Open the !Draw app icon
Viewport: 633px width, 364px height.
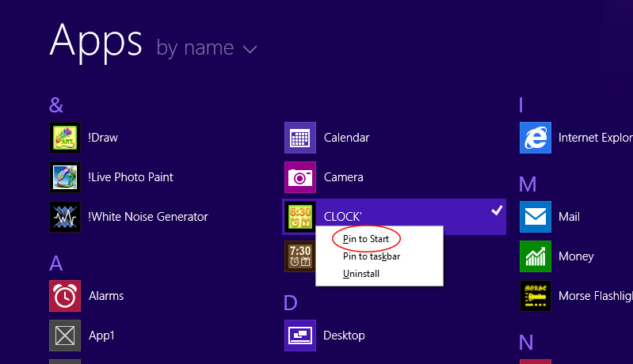(65, 138)
